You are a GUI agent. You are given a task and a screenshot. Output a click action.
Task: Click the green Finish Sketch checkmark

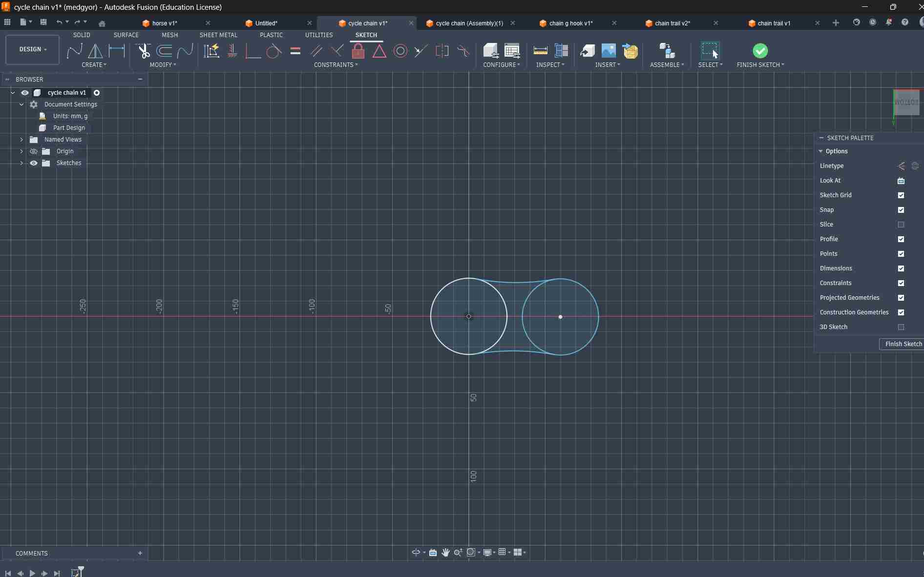click(760, 51)
